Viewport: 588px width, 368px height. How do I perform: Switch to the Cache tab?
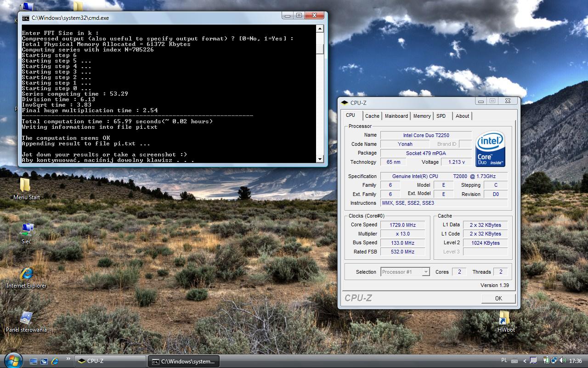pyautogui.click(x=372, y=116)
